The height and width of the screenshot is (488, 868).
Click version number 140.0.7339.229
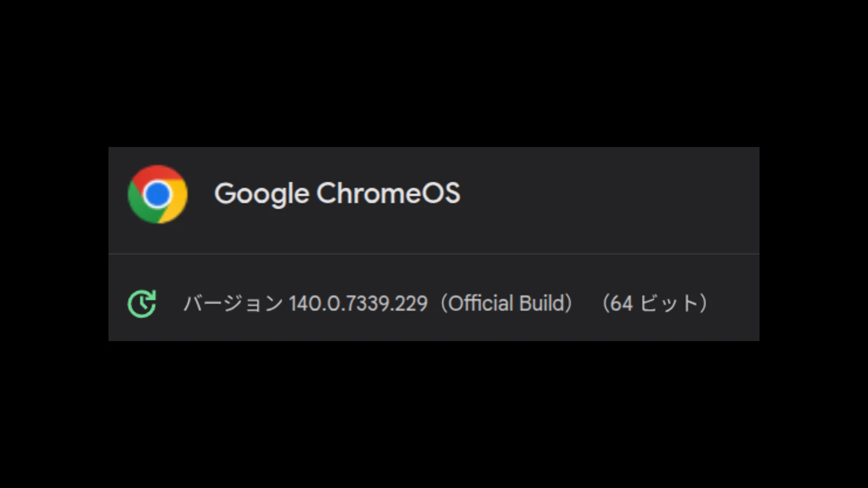point(358,303)
